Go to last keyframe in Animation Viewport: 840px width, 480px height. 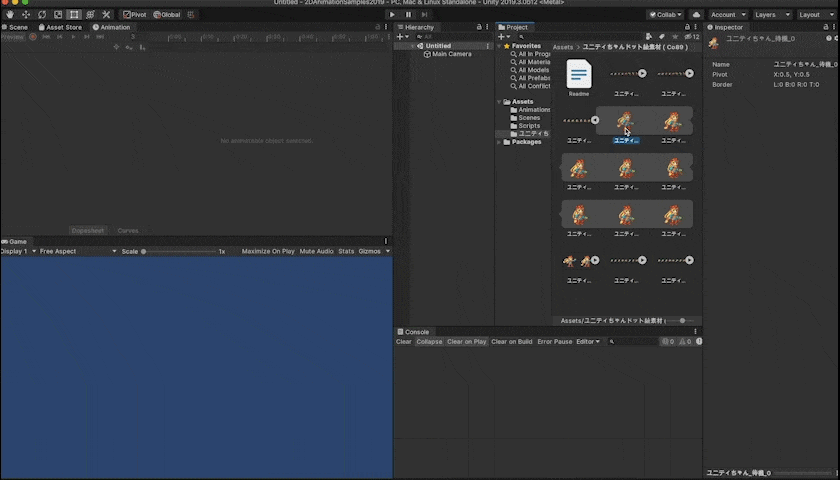100,37
